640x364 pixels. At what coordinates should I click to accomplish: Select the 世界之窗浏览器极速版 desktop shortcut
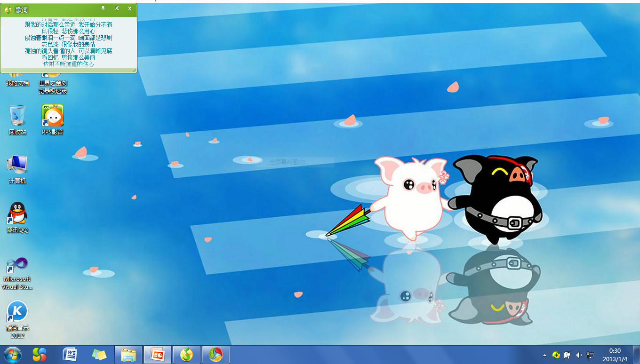pyautogui.click(x=53, y=83)
